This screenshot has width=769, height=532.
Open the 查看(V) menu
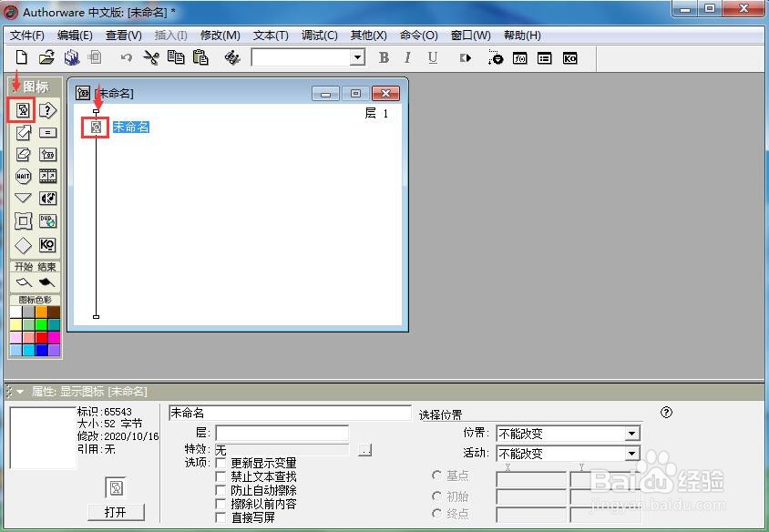click(x=124, y=36)
